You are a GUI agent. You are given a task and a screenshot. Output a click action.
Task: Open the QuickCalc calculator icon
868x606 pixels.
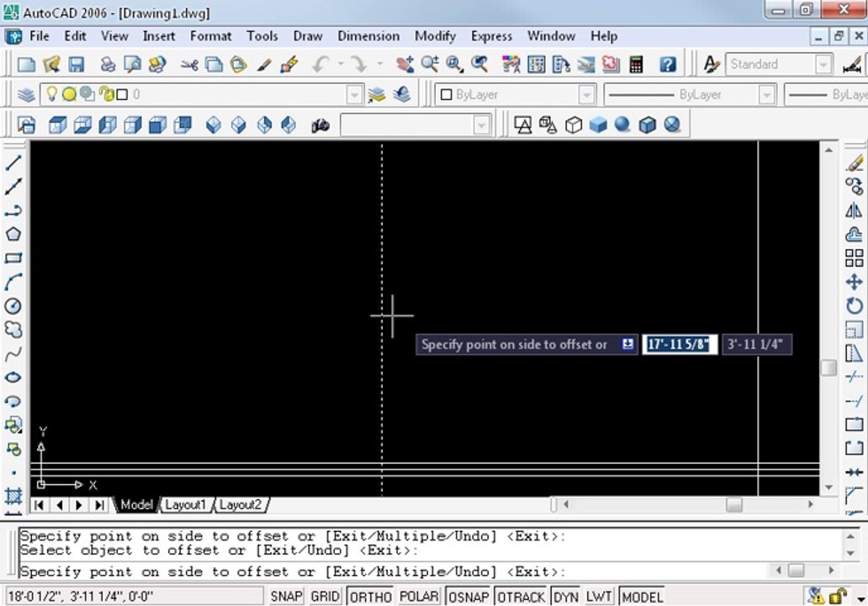(636, 64)
